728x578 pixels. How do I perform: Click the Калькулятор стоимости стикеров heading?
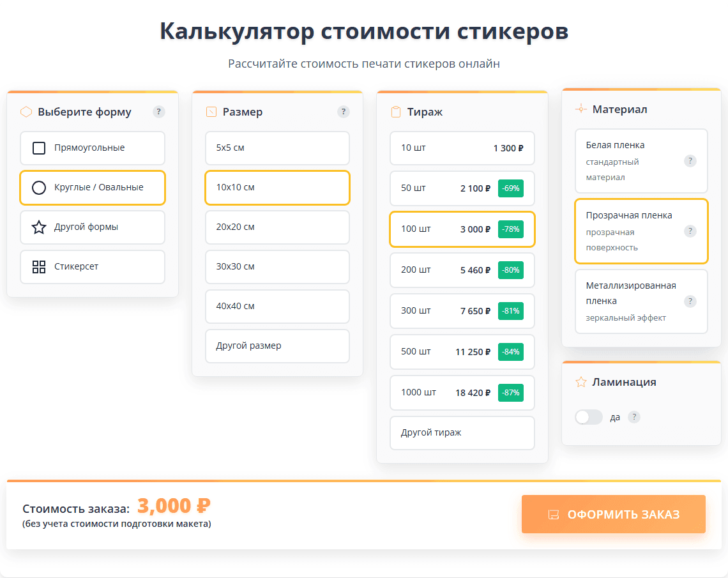click(364, 31)
